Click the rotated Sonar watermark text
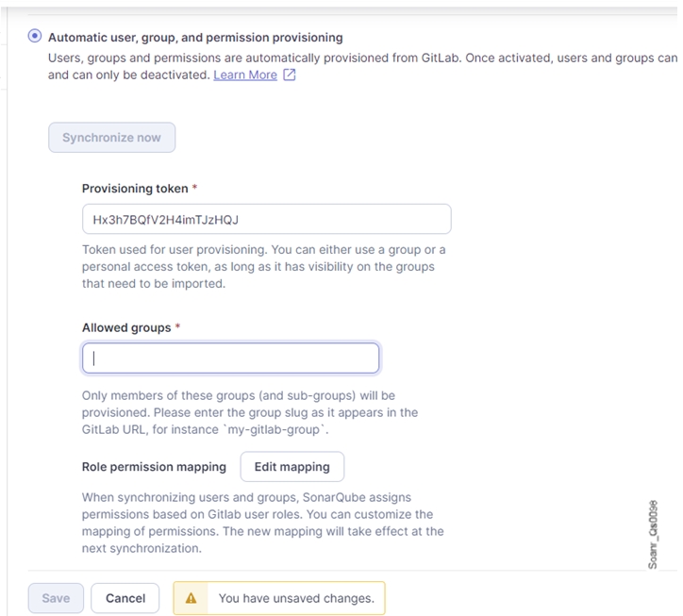Viewport: 683px width, 616px height. tap(653, 534)
